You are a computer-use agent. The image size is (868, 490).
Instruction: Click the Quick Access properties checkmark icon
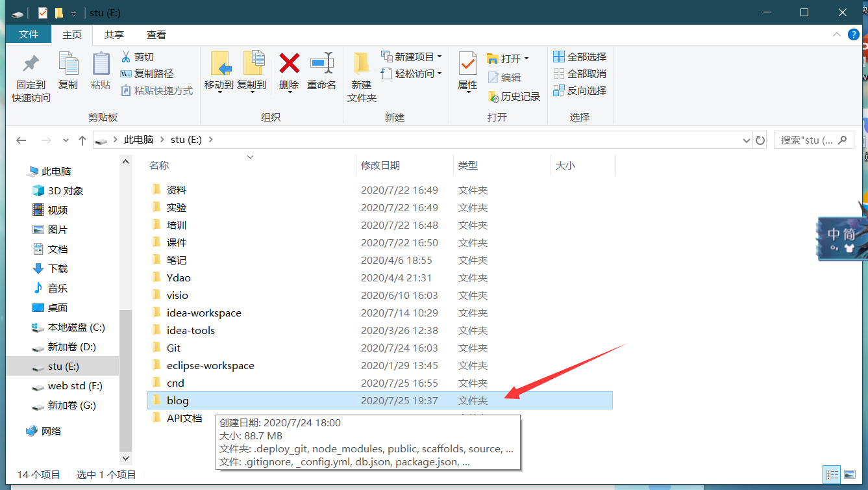click(43, 13)
